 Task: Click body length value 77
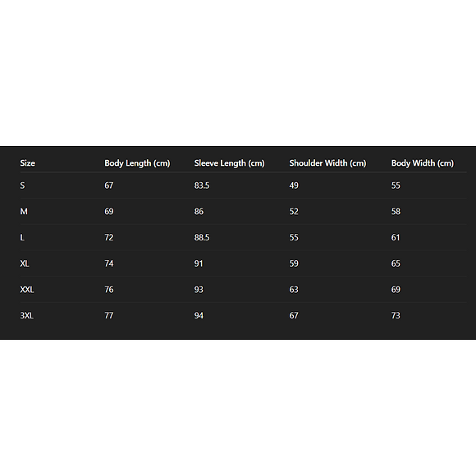(109, 316)
